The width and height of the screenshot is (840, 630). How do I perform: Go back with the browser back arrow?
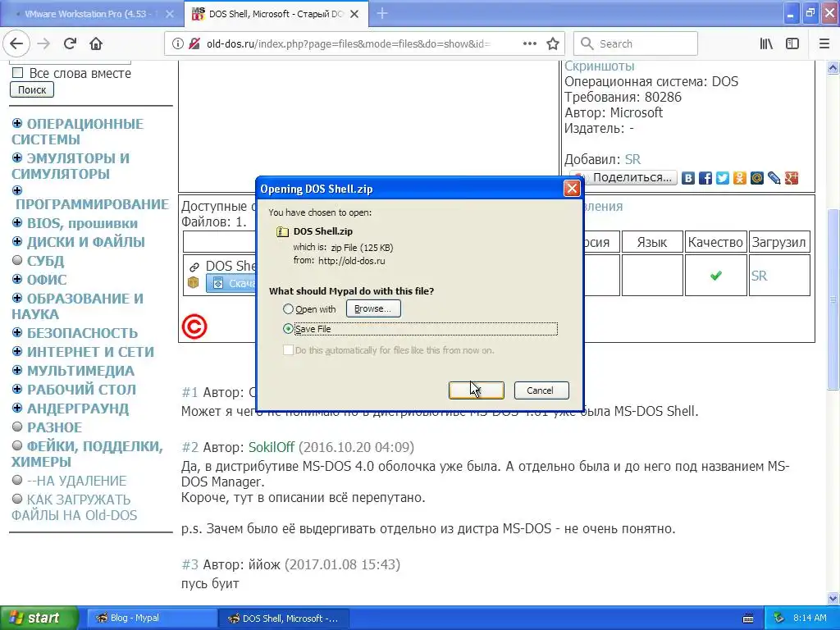(x=16, y=44)
